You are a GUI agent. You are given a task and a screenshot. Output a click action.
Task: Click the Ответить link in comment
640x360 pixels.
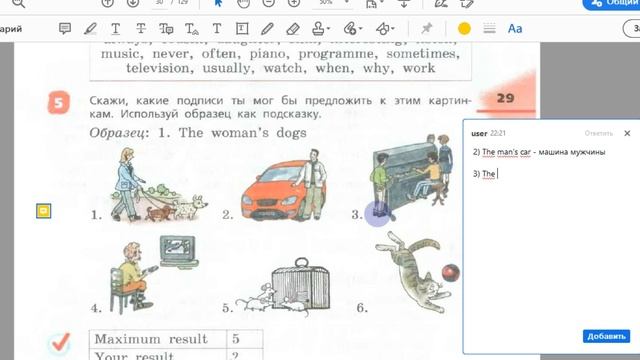598,133
